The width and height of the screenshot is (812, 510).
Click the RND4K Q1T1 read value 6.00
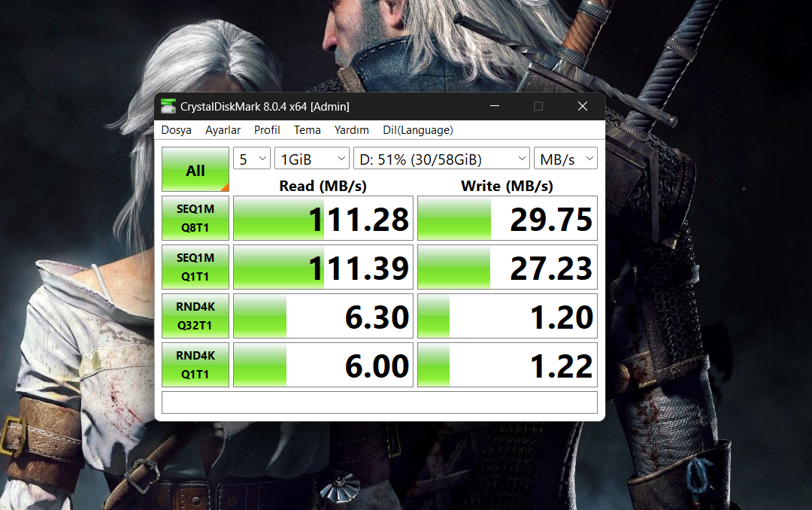point(323,365)
